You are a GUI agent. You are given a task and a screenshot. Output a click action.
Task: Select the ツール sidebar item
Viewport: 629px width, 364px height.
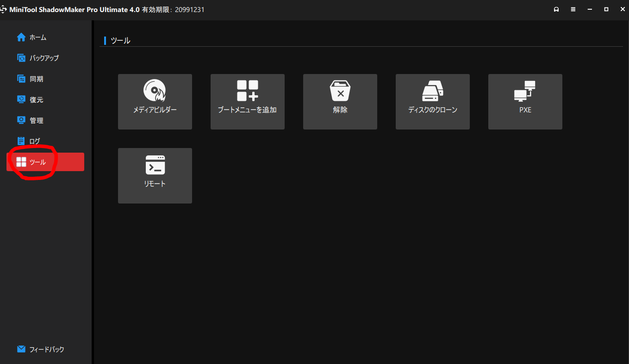click(x=45, y=162)
